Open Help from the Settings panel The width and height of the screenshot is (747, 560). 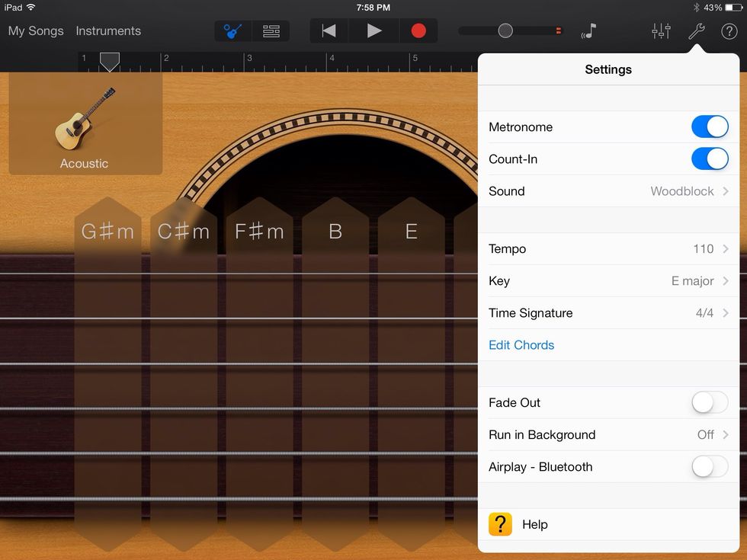pyautogui.click(x=534, y=524)
